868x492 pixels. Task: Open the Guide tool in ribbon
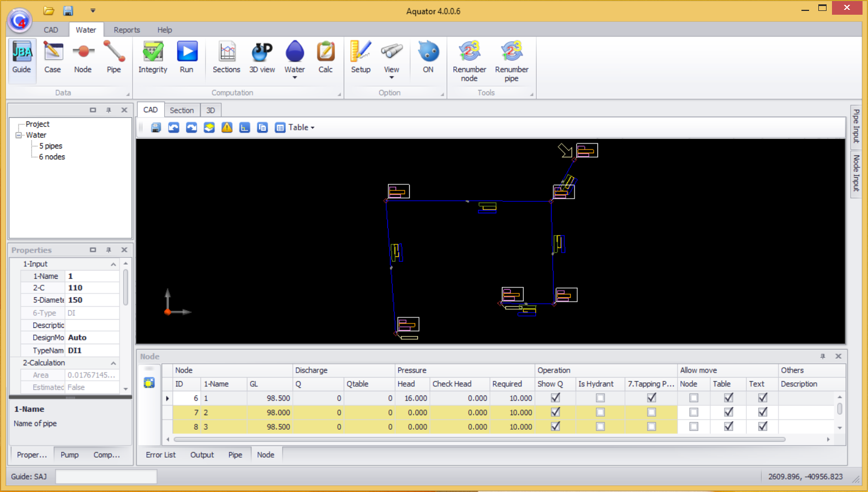coord(22,59)
